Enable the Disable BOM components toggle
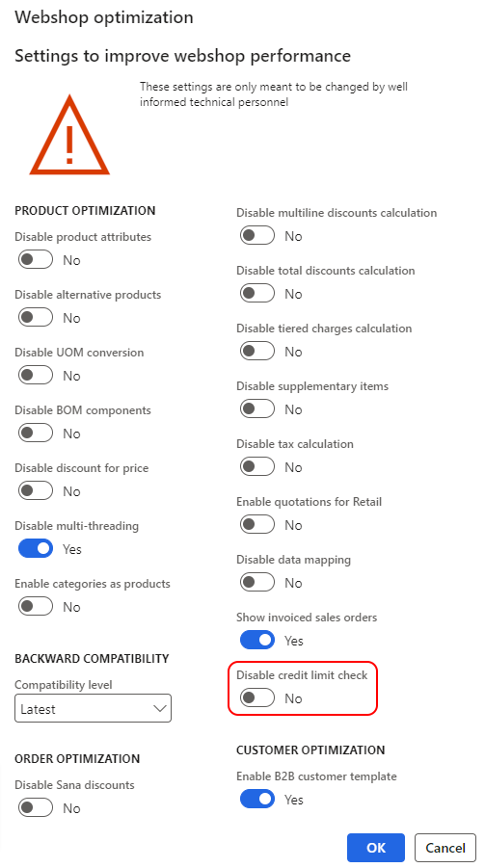 [36, 433]
